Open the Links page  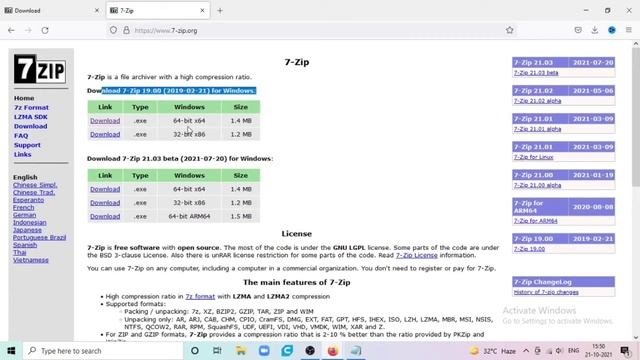[22, 154]
